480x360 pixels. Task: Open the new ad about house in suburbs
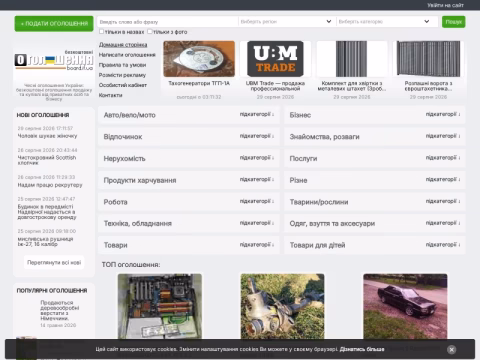[47, 212]
